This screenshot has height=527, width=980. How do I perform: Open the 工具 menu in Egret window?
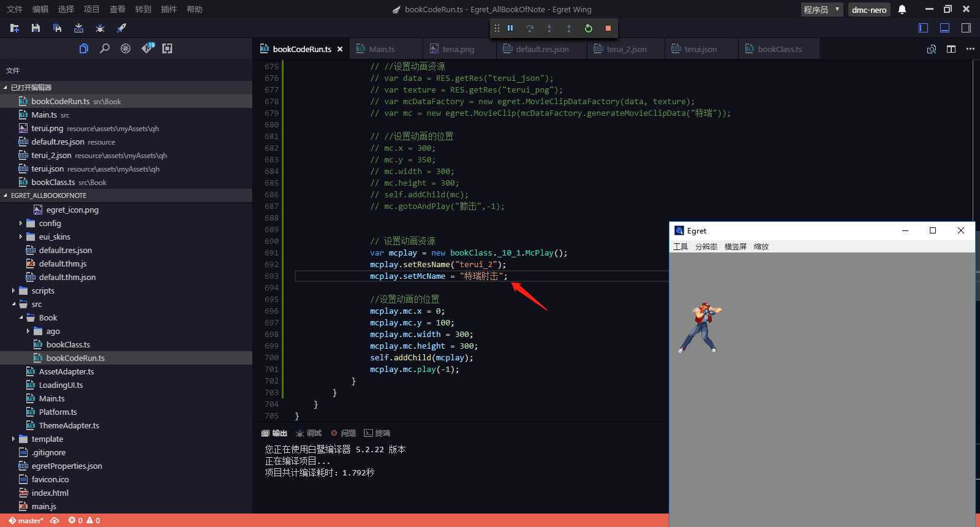[x=680, y=246]
